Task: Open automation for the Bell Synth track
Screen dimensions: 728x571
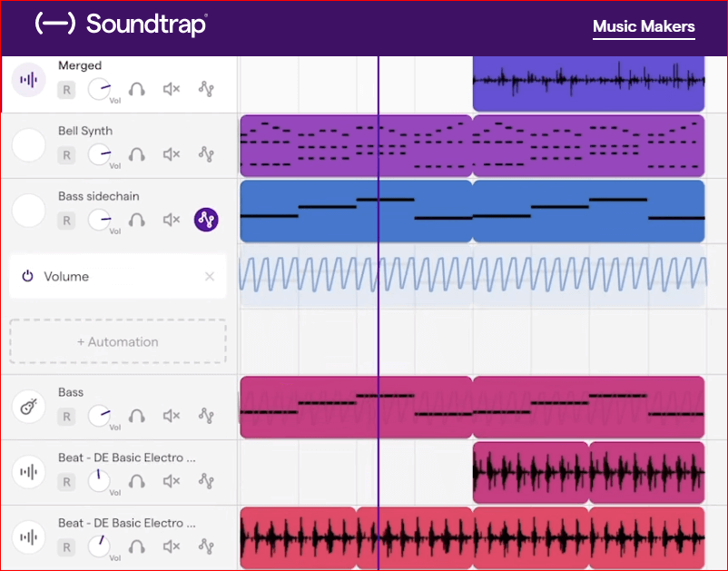Action: click(x=206, y=154)
